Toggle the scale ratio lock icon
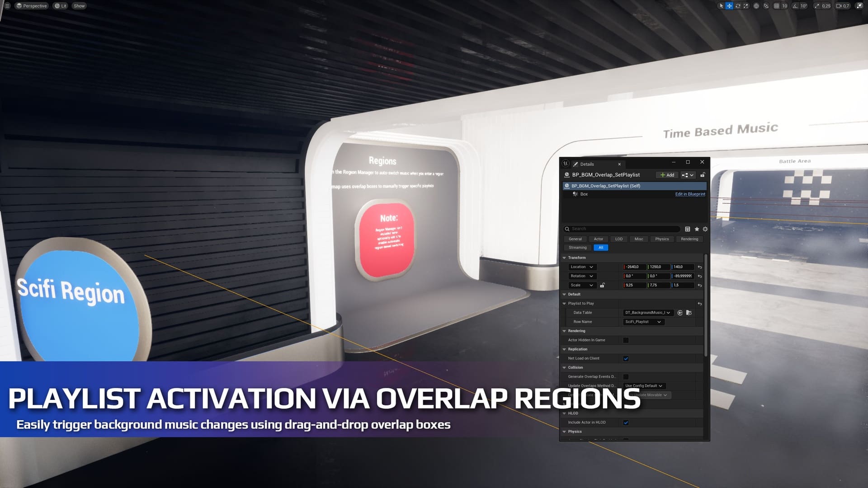Screen dimensions: 868x488 (602, 285)
